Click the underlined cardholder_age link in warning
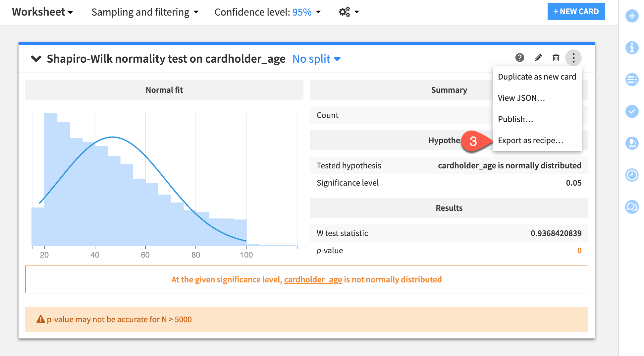This screenshot has height=356, width=644. [x=313, y=279]
